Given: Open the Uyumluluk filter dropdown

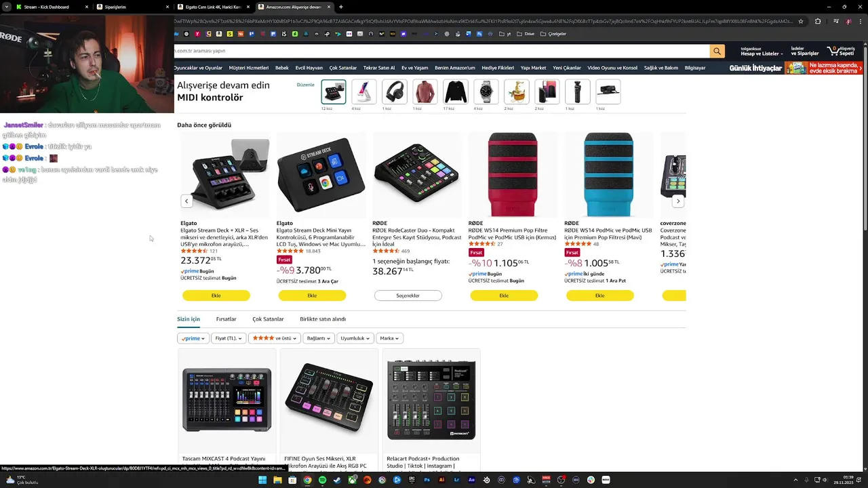Looking at the screenshot, I should point(355,338).
